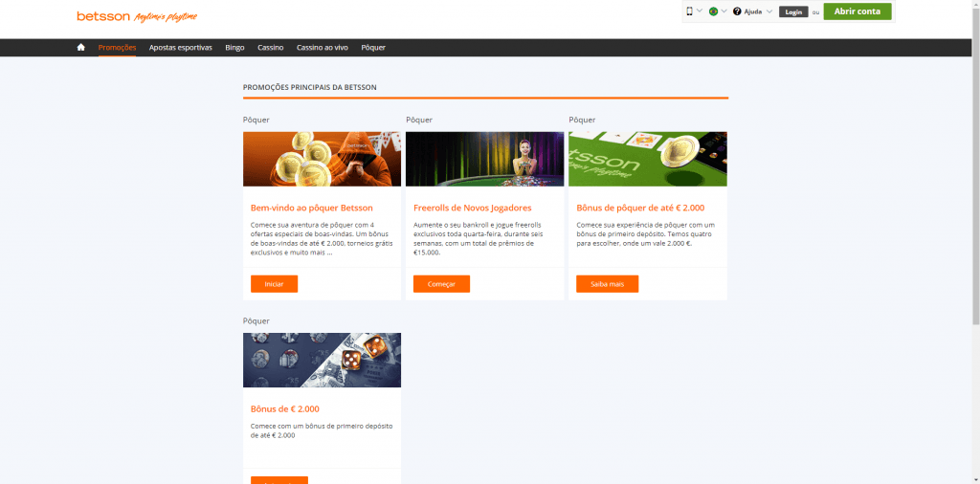Screen dimensions: 980x484
Task: Go to the Bingo section
Action: [x=235, y=48]
